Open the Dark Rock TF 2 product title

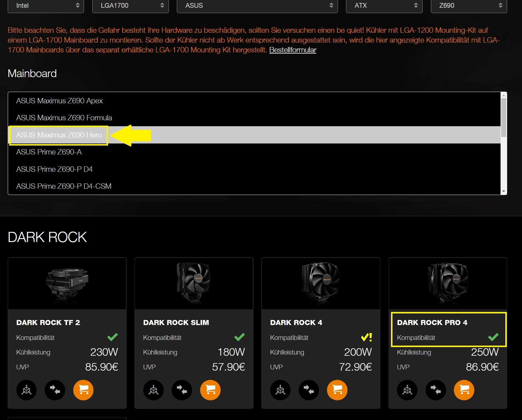(48, 322)
